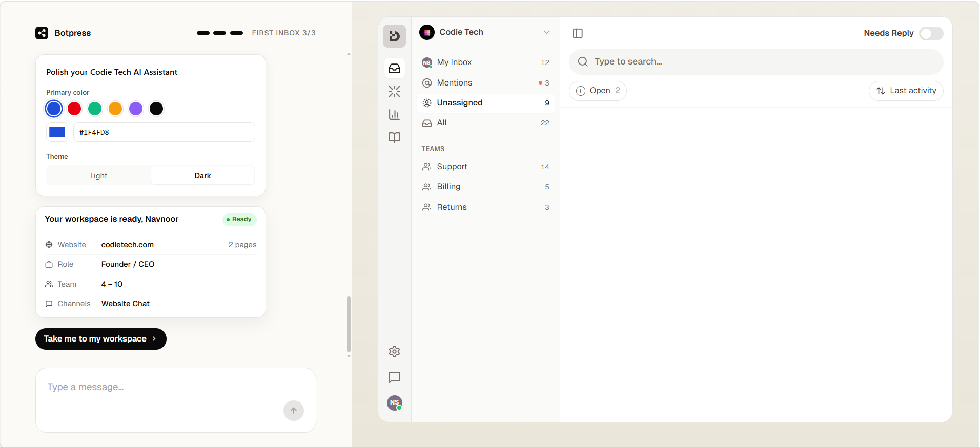
Task: Open the chat bubble icon in sidebar
Action: [x=394, y=377]
